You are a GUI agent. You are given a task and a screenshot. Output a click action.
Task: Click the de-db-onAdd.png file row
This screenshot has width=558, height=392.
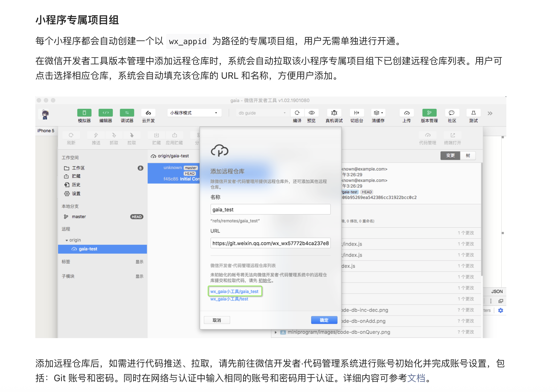click(x=411, y=321)
